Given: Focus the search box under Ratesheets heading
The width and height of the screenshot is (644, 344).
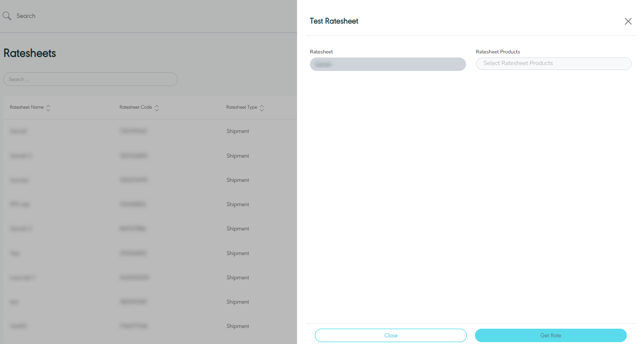Looking at the screenshot, I should click(x=90, y=79).
